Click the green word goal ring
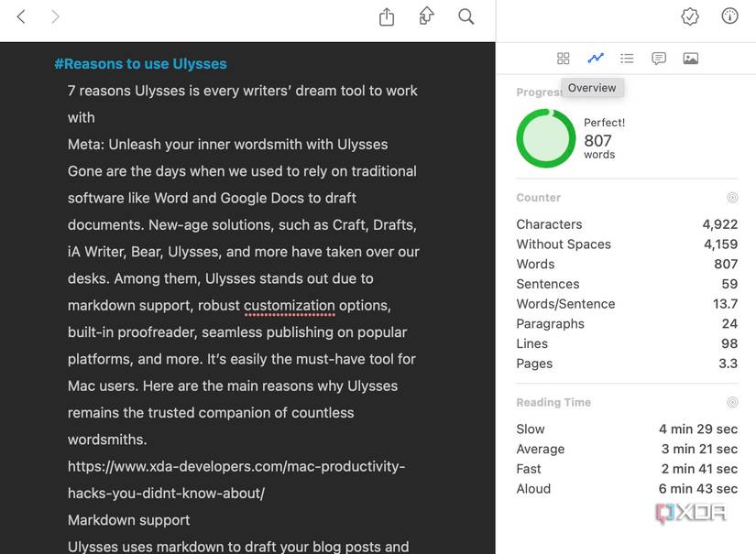Screen dimensions: 756x554 click(546, 138)
